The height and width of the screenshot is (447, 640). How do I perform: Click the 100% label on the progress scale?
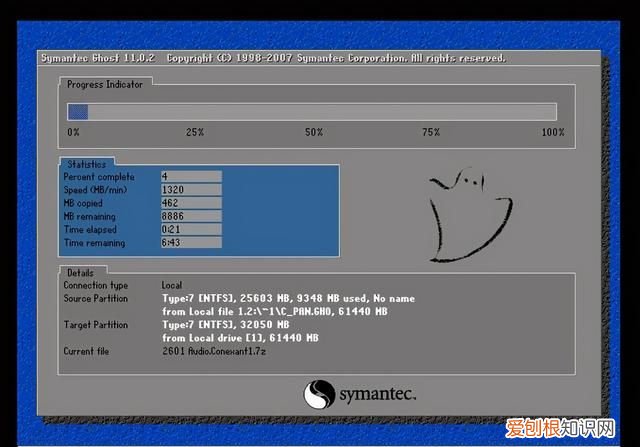click(552, 132)
